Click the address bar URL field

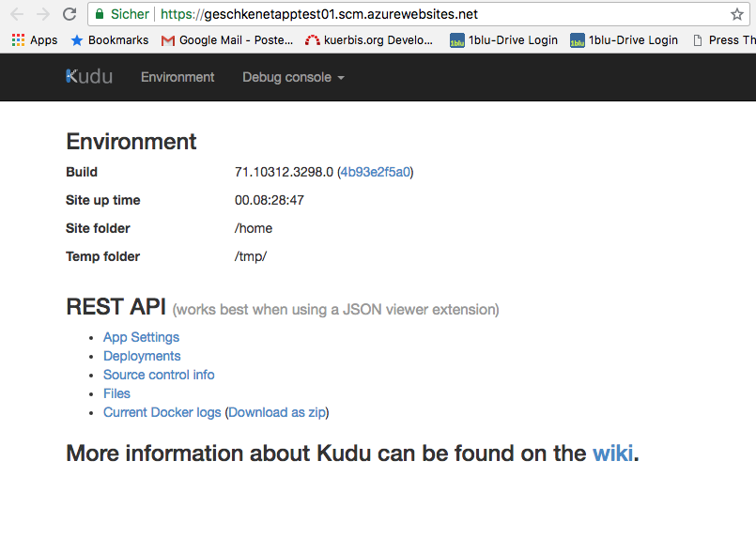[x=419, y=14]
